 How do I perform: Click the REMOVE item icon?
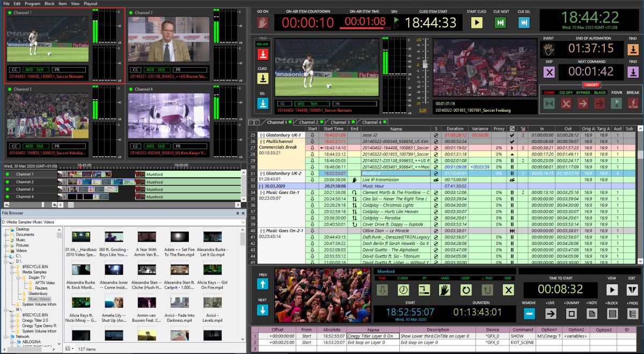click(530, 313)
